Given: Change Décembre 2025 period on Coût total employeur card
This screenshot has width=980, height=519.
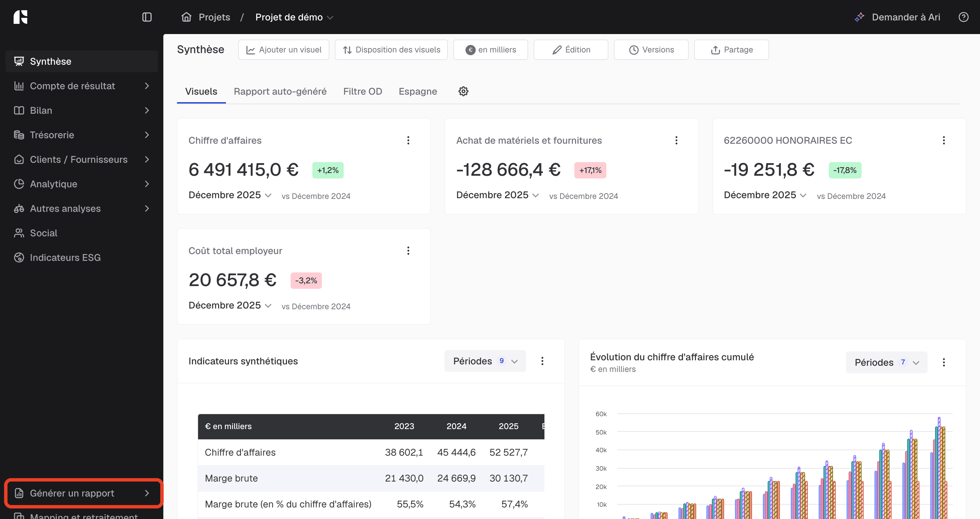Looking at the screenshot, I should [x=230, y=305].
